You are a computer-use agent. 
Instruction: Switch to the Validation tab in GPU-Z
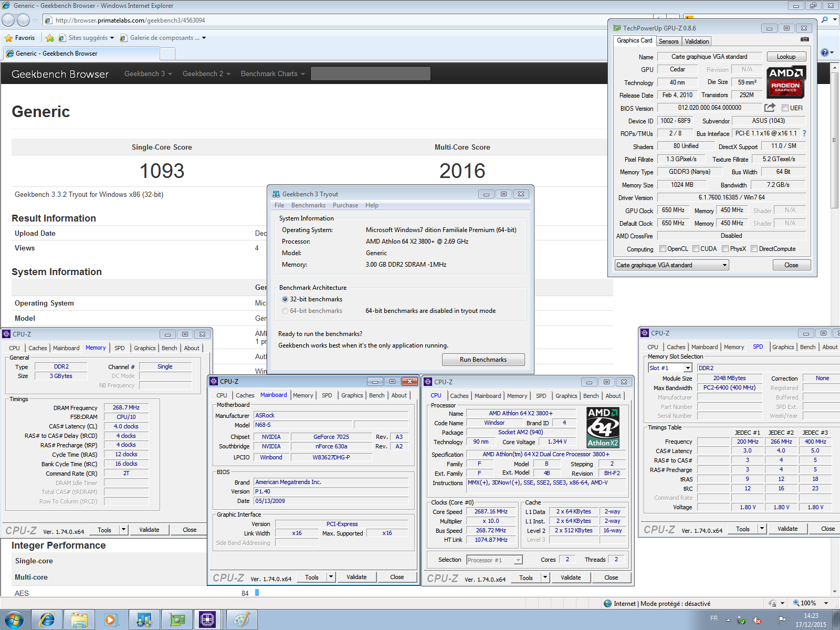697,41
